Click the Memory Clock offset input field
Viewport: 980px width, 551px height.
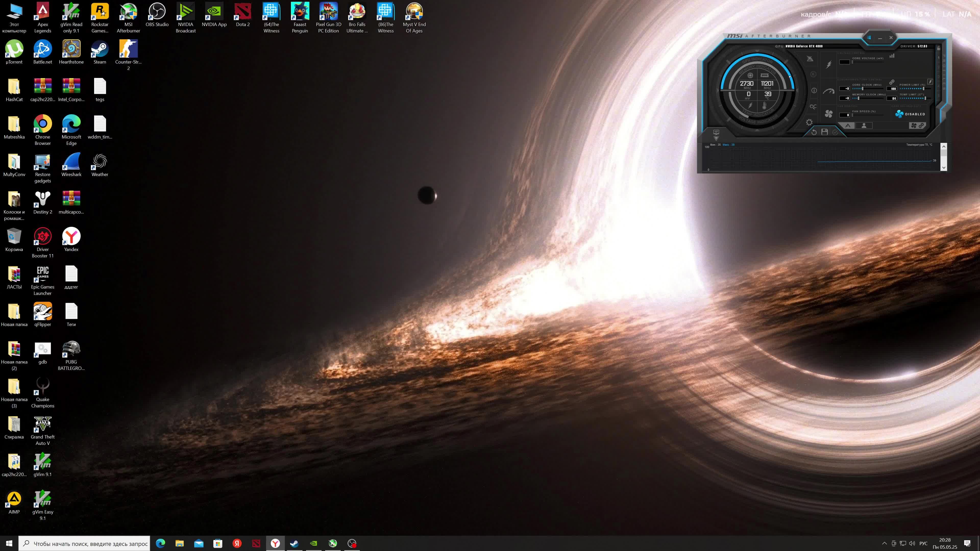[844, 98]
